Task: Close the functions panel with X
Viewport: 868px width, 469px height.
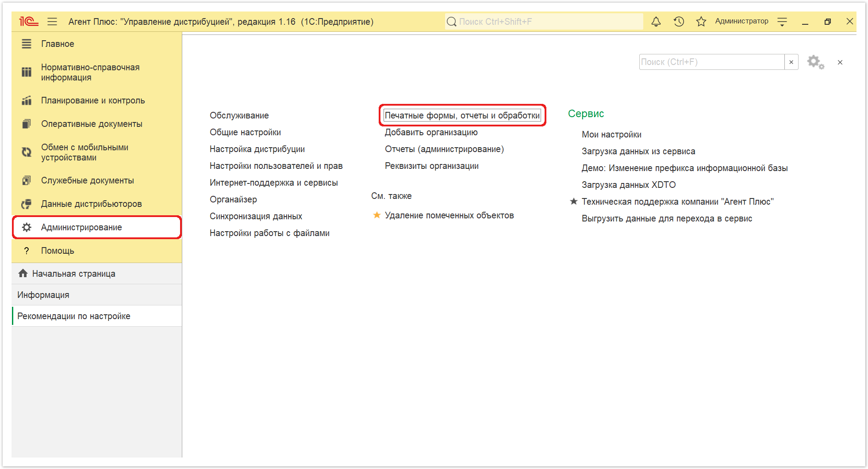Action: pyautogui.click(x=840, y=62)
